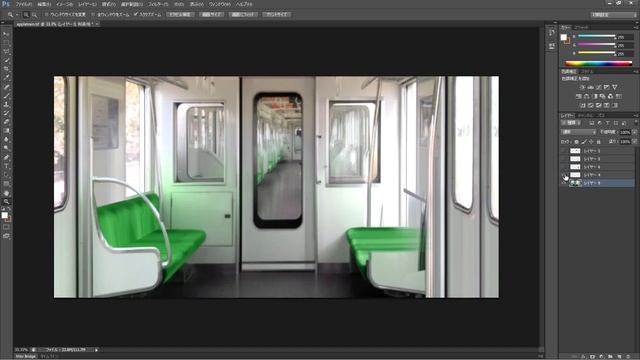
Task: Add a Gradient Map adjustment
Action: click(615, 105)
